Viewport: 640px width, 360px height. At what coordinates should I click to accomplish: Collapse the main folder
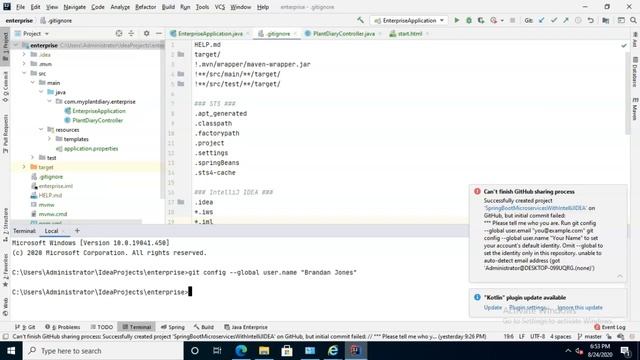pos(33,82)
